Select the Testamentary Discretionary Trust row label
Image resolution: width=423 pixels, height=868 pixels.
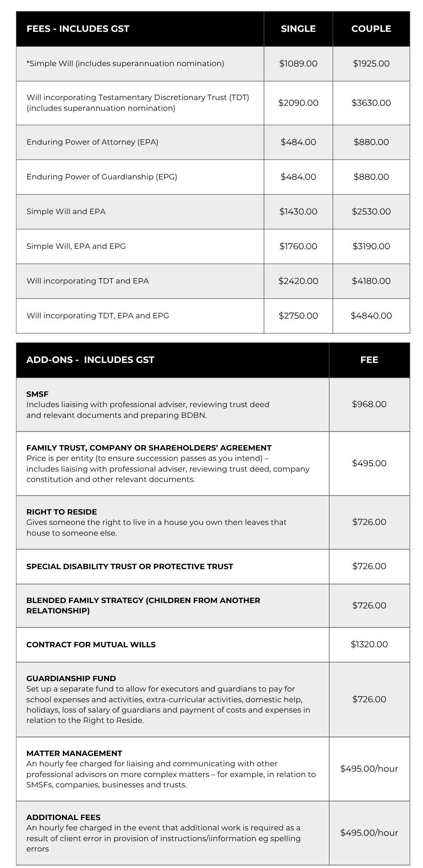[x=138, y=103]
